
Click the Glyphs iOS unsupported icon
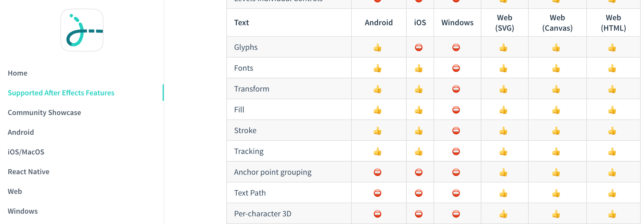click(419, 48)
